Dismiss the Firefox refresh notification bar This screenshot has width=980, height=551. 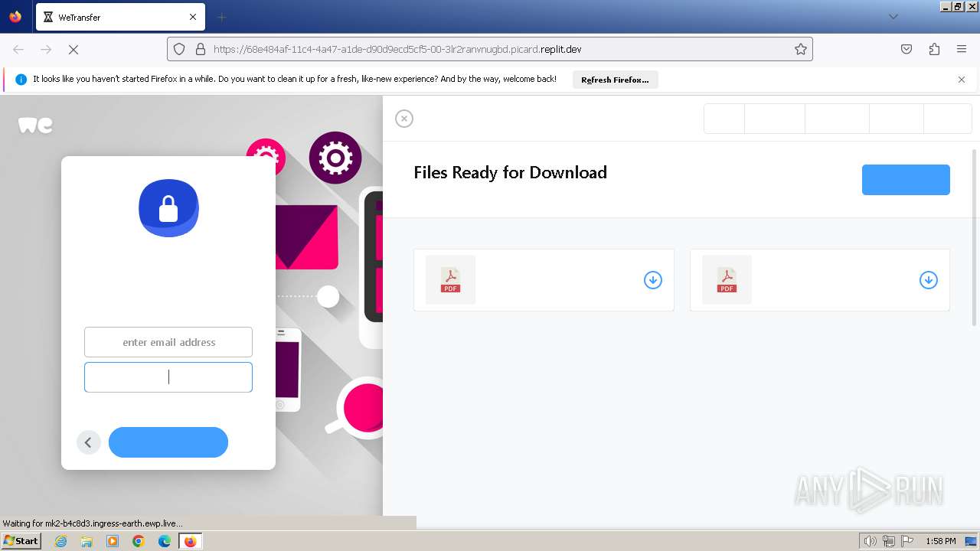[962, 80]
